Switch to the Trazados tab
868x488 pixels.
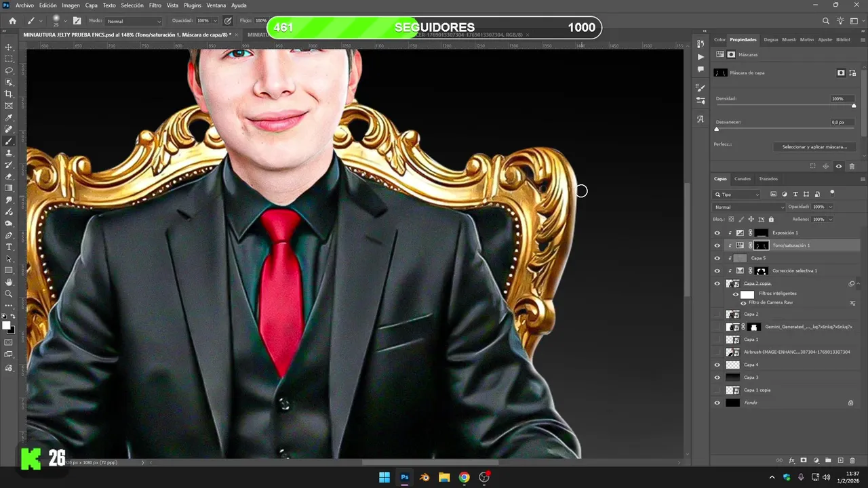(x=768, y=179)
